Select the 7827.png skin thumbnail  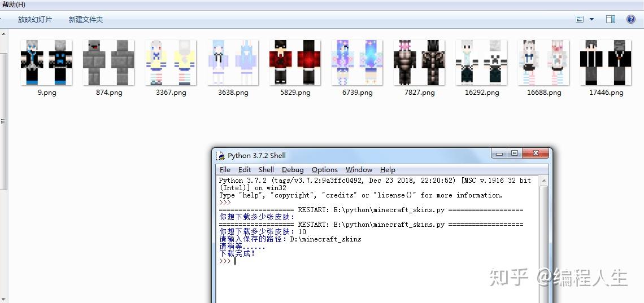pos(419,62)
